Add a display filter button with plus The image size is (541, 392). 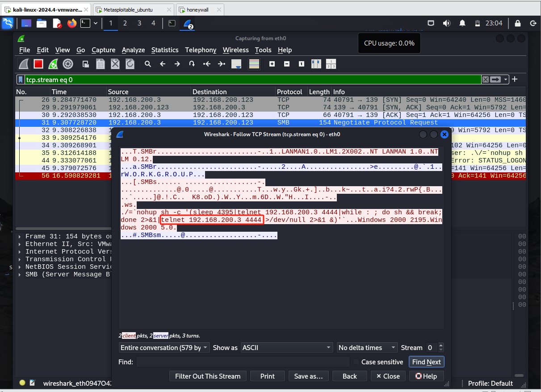click(x=515, y=79)
